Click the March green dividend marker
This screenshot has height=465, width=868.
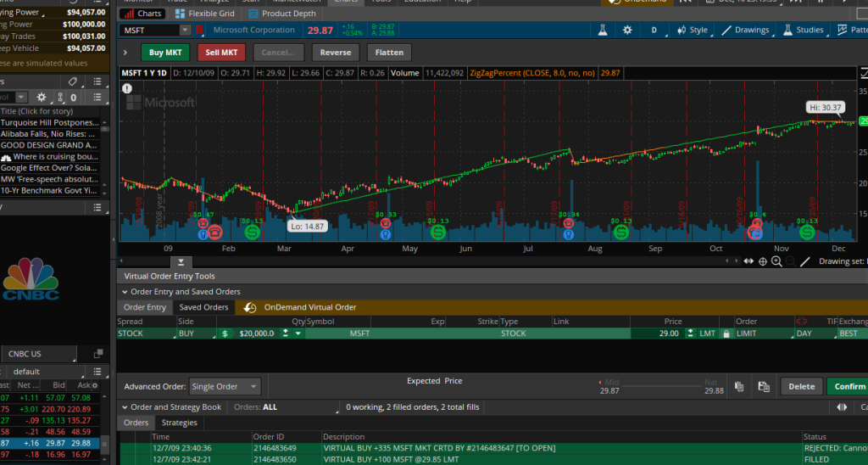coord(253,232)
